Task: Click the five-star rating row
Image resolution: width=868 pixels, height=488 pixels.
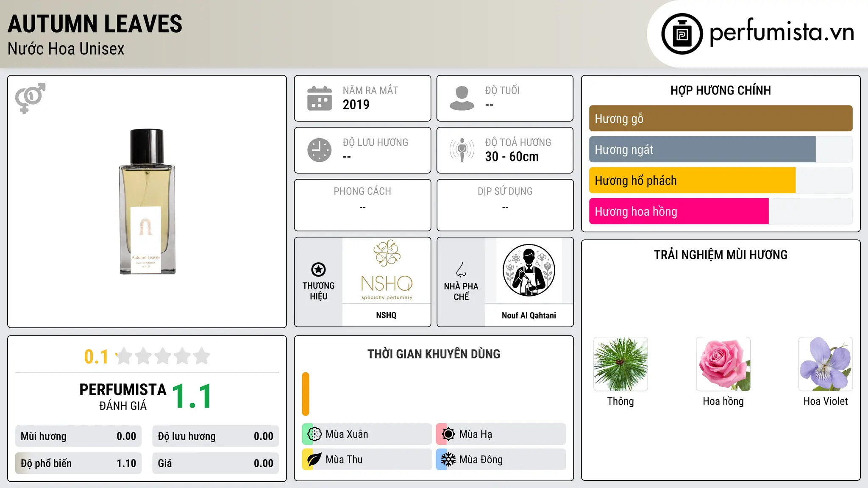Action: (x=163, y=356)
